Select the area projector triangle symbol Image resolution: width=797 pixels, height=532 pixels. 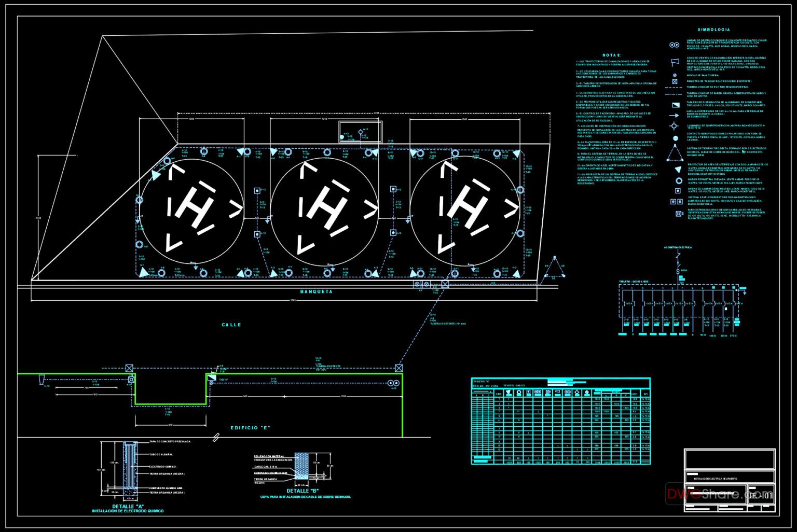(x=678, y=169)
